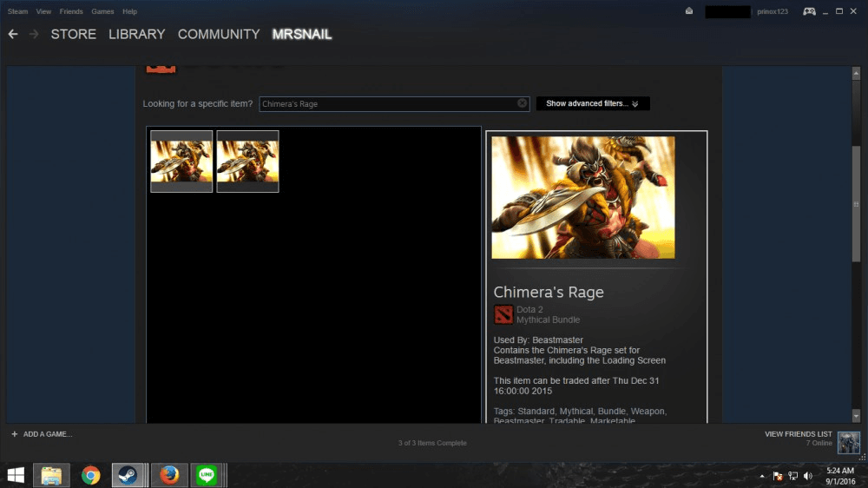Open the View menu
868x488 pixels.
pyautogui.click(x=43, y=11)
